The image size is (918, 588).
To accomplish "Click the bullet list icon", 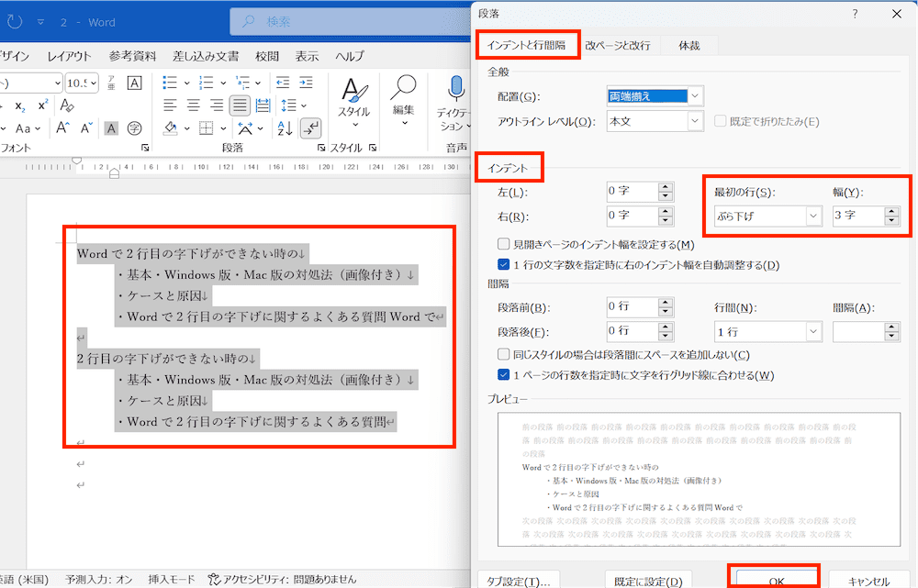I will tap(170, 82).
